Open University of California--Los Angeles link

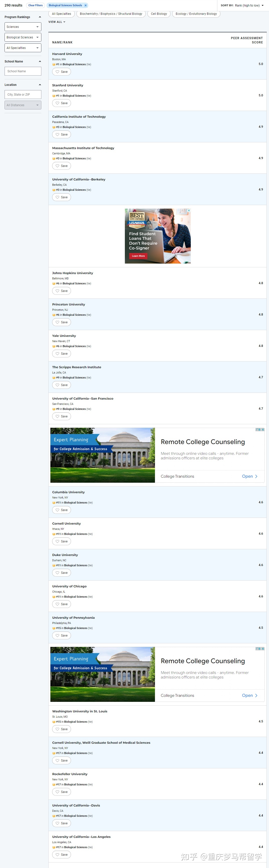pos(81,837)
